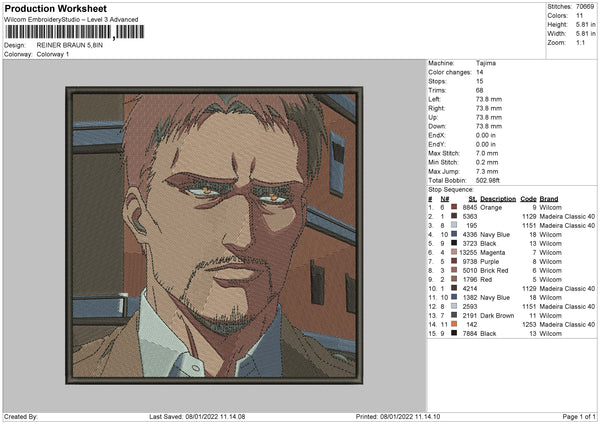Click the EndY value "0.00 in"

[x=486, y=144]
